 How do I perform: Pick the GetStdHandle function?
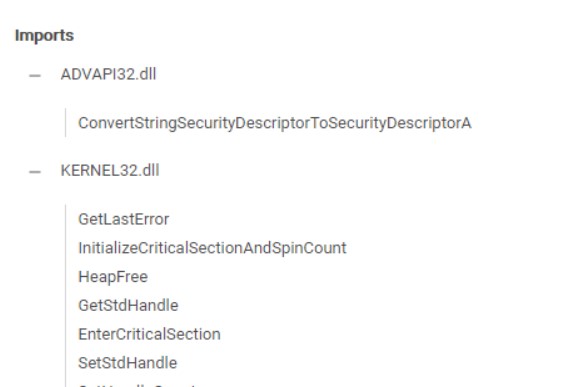pos(128,306)
